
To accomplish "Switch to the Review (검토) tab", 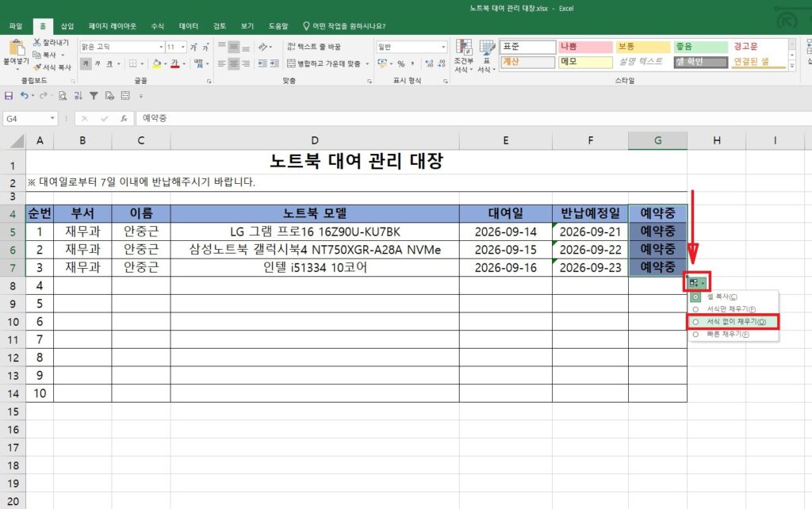I will pyautogui.click(x=220, y=26).
